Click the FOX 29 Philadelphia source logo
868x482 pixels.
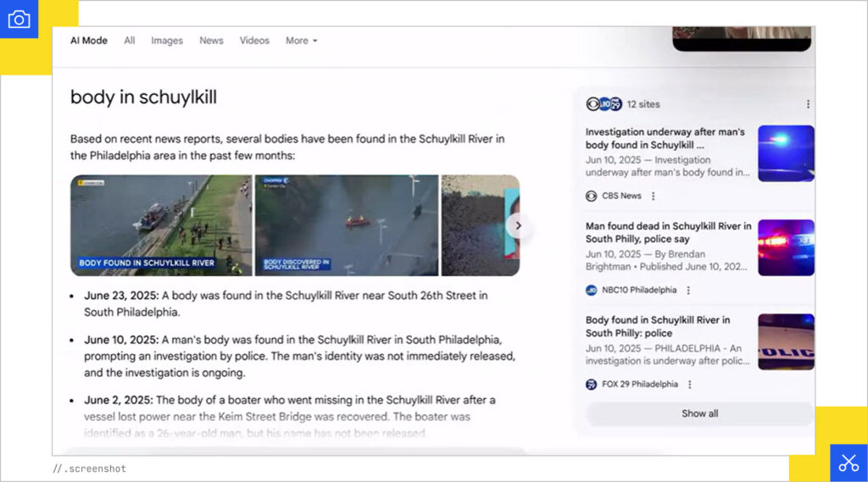592,384
